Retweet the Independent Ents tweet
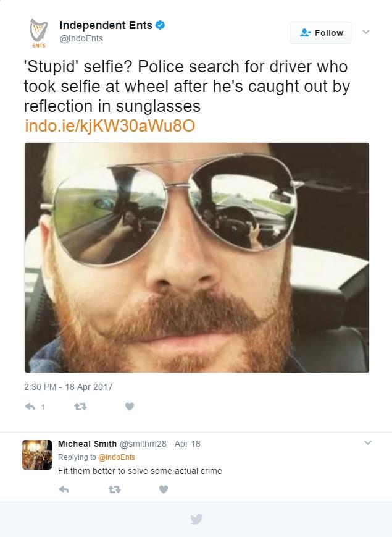The width and height of the screenshot is (392, 537). (x=80, y=407)
